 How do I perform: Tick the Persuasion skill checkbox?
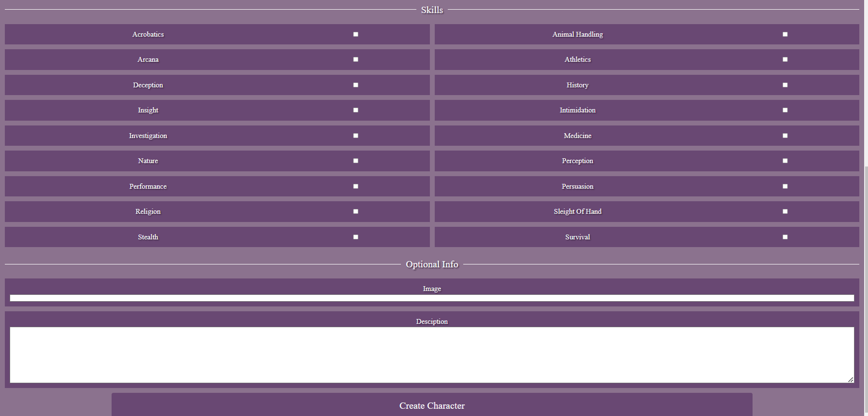point(785,186)
